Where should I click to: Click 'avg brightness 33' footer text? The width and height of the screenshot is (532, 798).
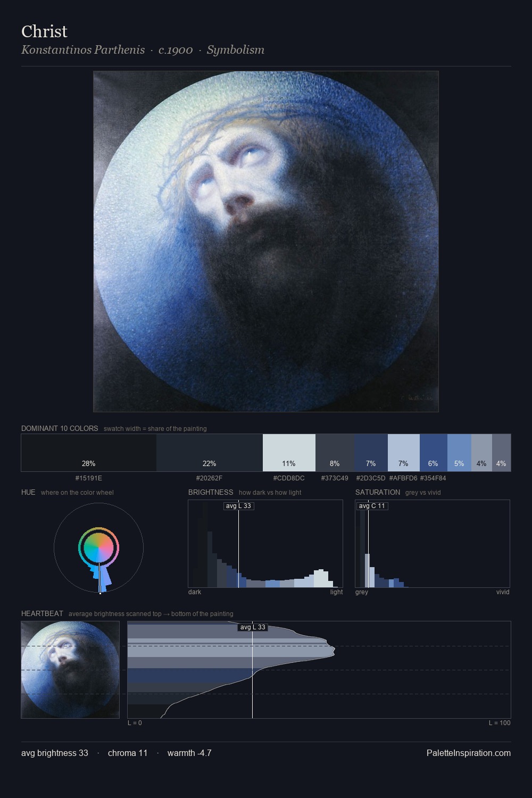pos(55,753)
